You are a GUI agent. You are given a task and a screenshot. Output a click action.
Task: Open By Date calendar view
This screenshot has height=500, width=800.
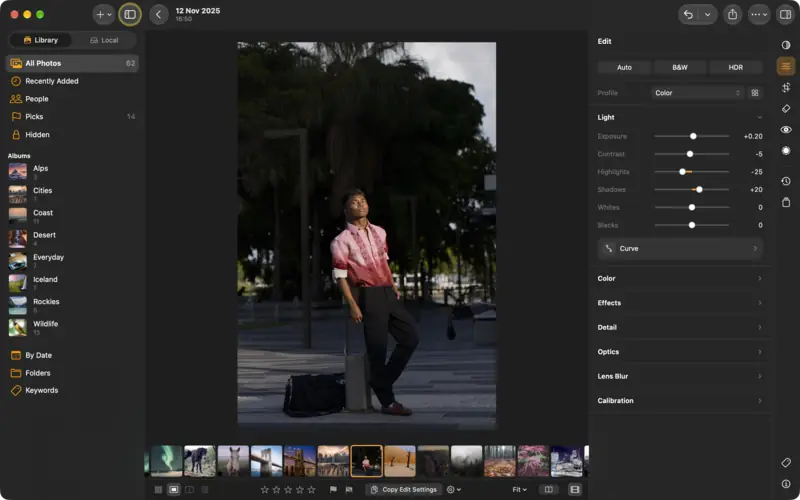(38, 355)
